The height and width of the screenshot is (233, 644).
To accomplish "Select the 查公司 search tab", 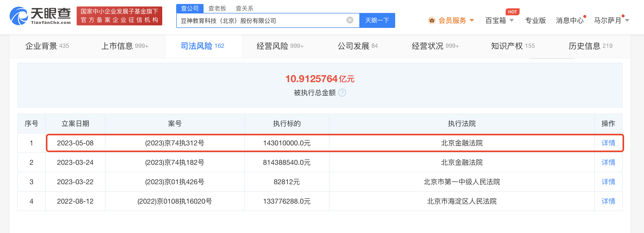I will (x=190, y=8).
